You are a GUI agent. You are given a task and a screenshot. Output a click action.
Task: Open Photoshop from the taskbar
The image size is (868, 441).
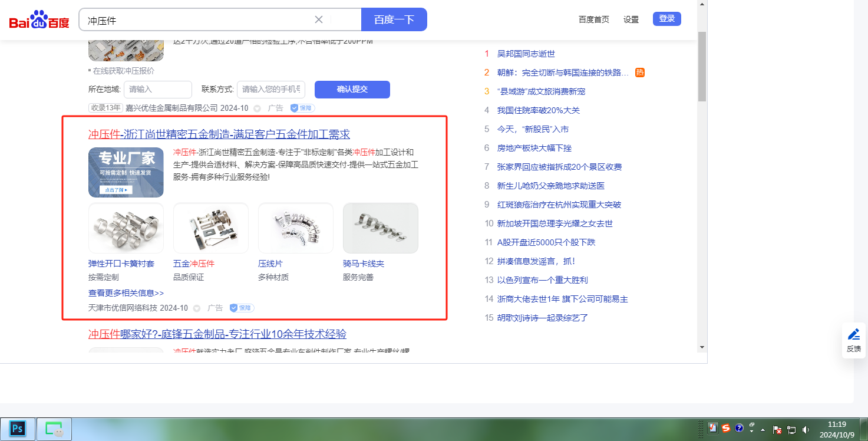(17, 429)
